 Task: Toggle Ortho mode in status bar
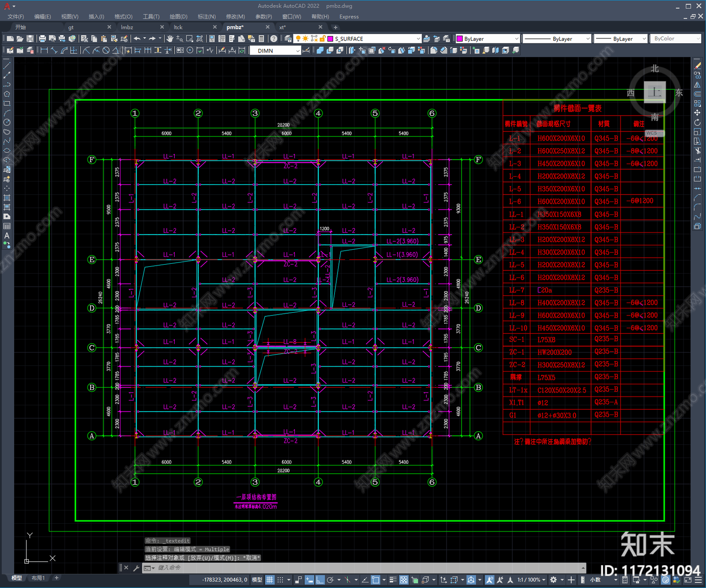[x=320, y=580]
